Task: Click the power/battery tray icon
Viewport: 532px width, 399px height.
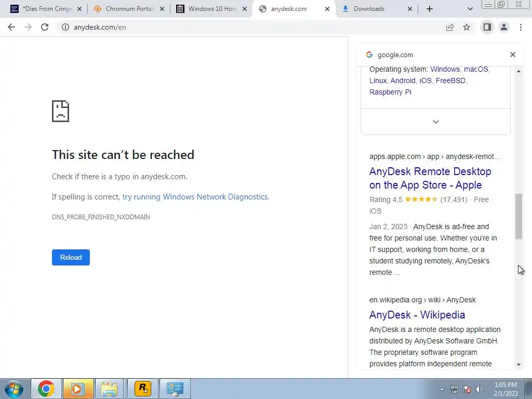Action: [454, 389]
